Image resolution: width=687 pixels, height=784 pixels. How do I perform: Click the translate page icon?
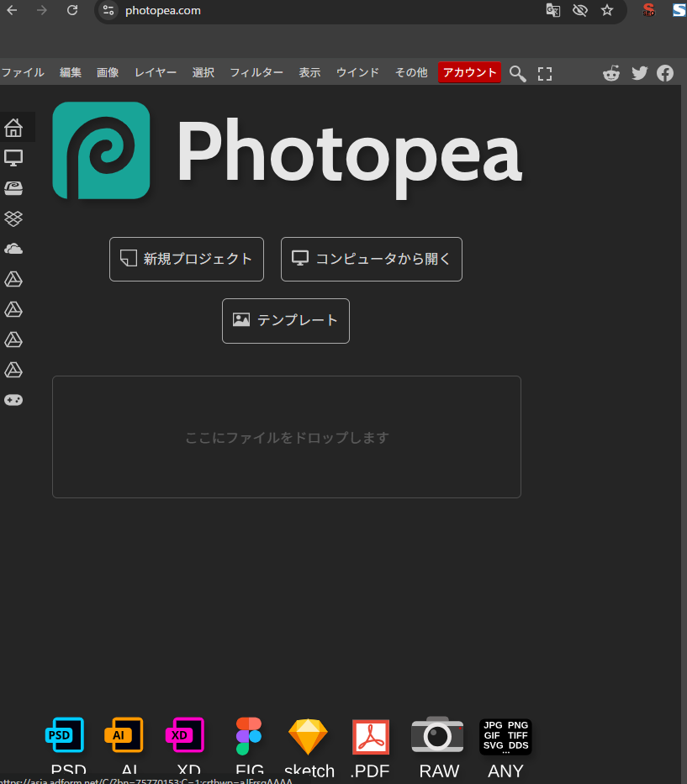[553, 10]
